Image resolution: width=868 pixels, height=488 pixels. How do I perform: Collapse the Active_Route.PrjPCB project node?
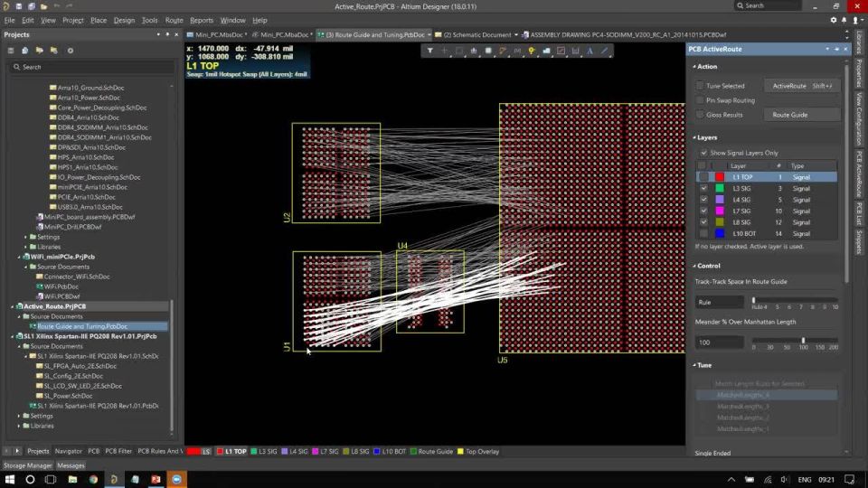point(12,306)
